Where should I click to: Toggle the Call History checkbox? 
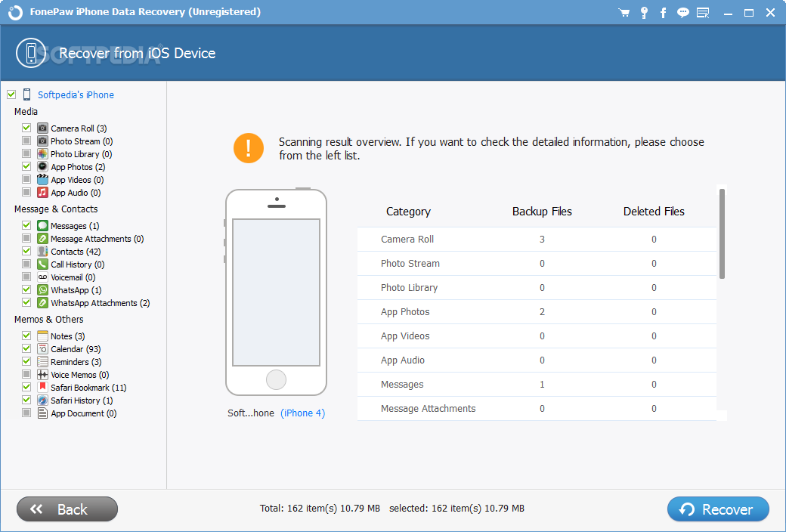26,264
